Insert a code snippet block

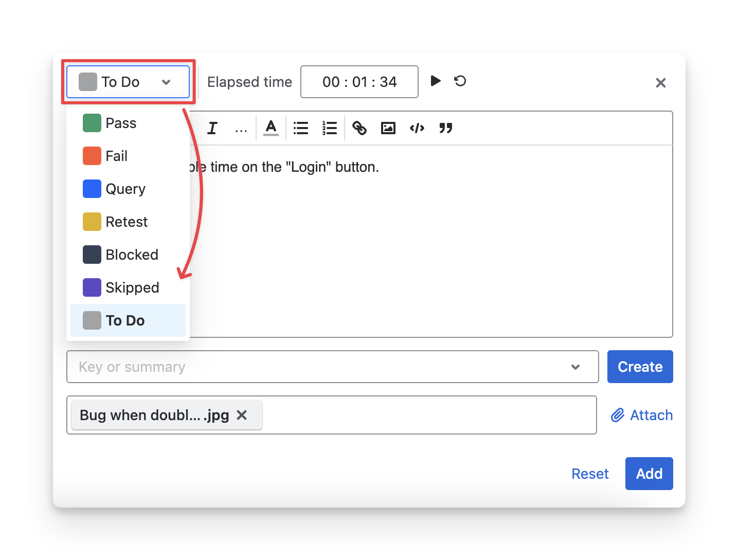point(417,128)
